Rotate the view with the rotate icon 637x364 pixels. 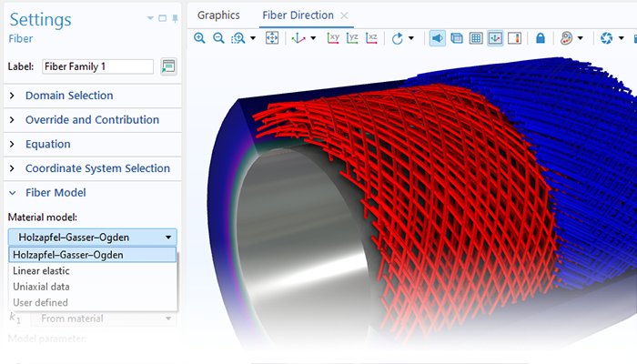(398, 38)
